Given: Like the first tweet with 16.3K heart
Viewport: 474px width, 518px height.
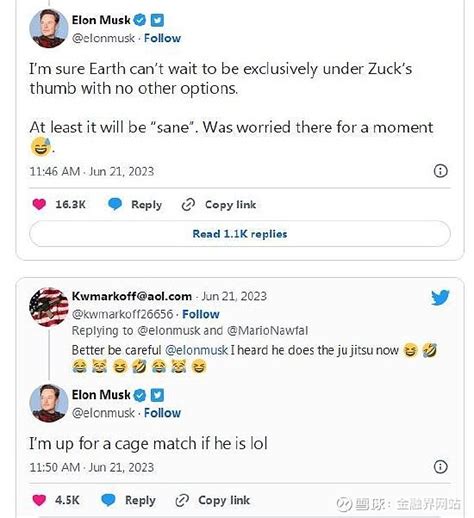Looking at the screenshot, I should coord(39,204).
